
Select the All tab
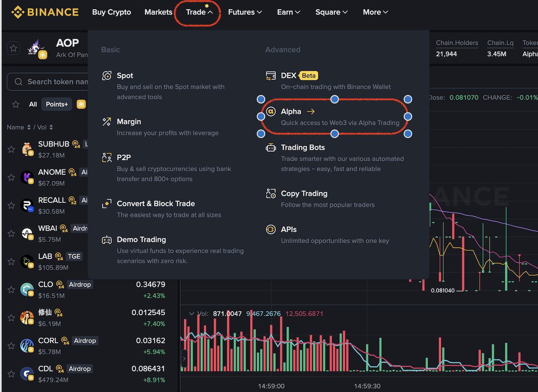tap(33, 104)
